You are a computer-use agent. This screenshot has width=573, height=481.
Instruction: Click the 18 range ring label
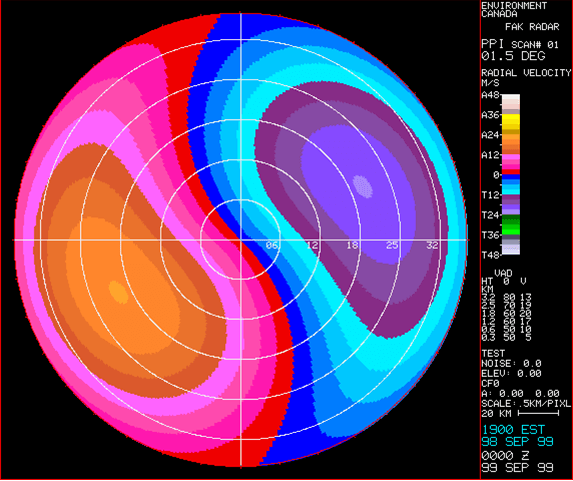point(352,245)
